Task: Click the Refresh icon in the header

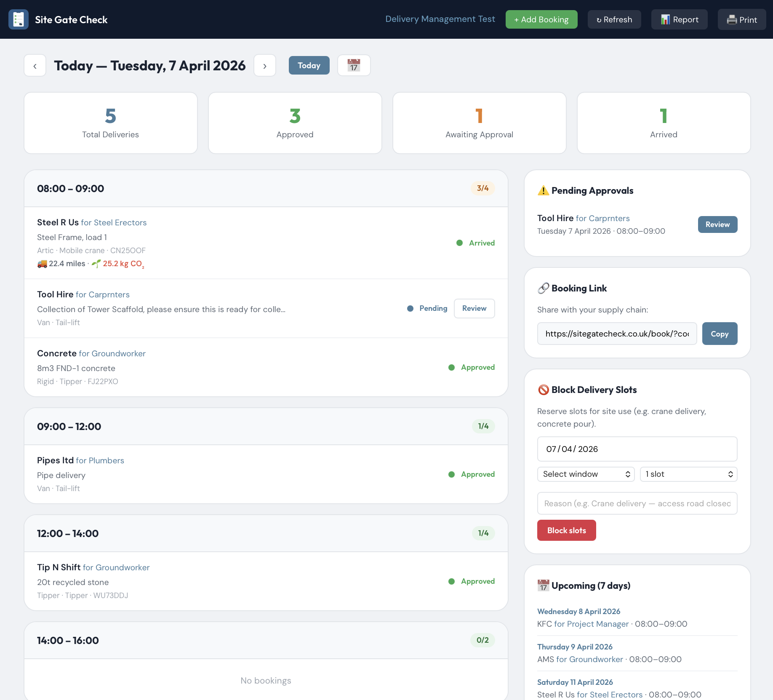Action: (x=600, y=19)
